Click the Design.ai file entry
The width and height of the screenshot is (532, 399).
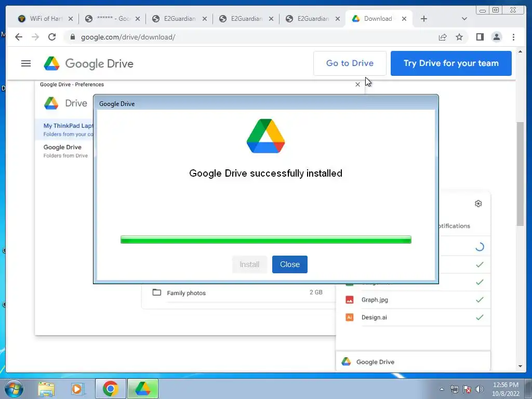point(414,317)
